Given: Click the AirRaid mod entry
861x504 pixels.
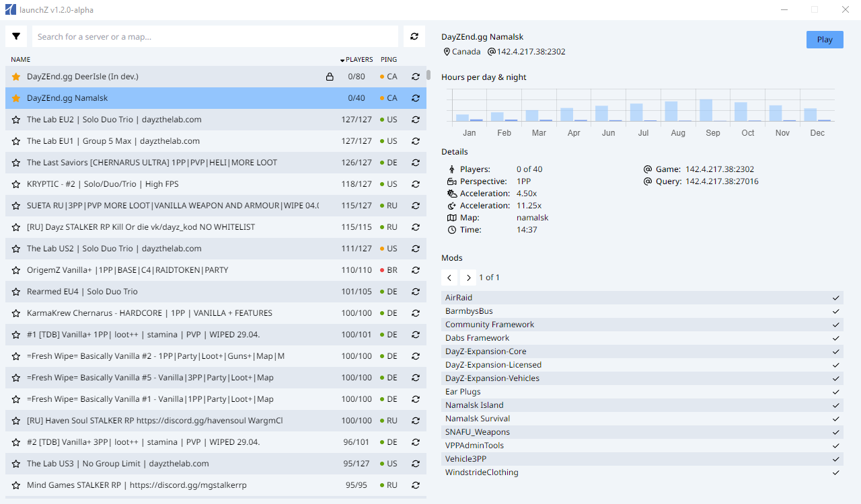Looking at the screenshot, I should pyautogui.click(x=642, y=298).
